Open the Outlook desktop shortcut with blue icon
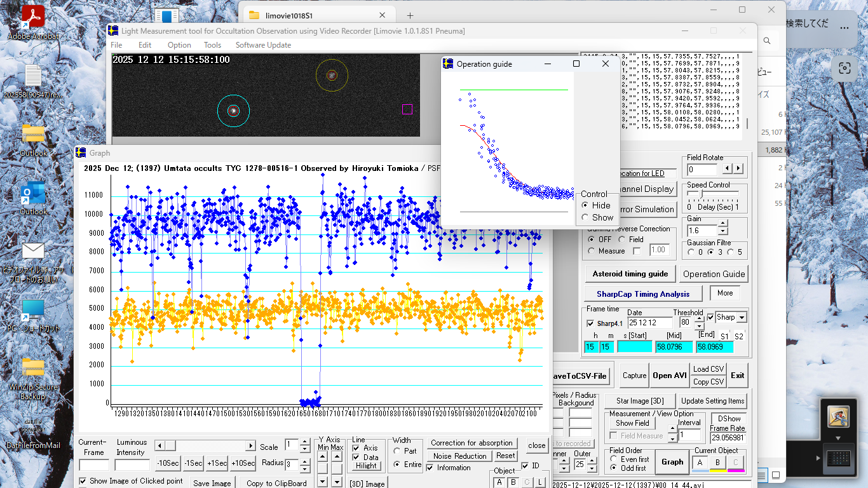The width and height of the screenshot is (868, 488). 33,194
